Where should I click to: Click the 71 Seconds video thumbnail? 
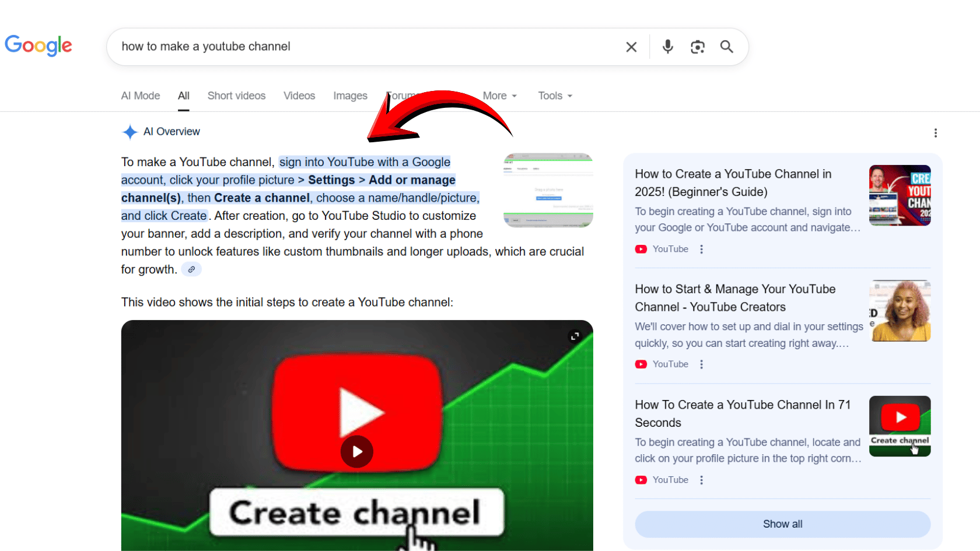[900, 426]
